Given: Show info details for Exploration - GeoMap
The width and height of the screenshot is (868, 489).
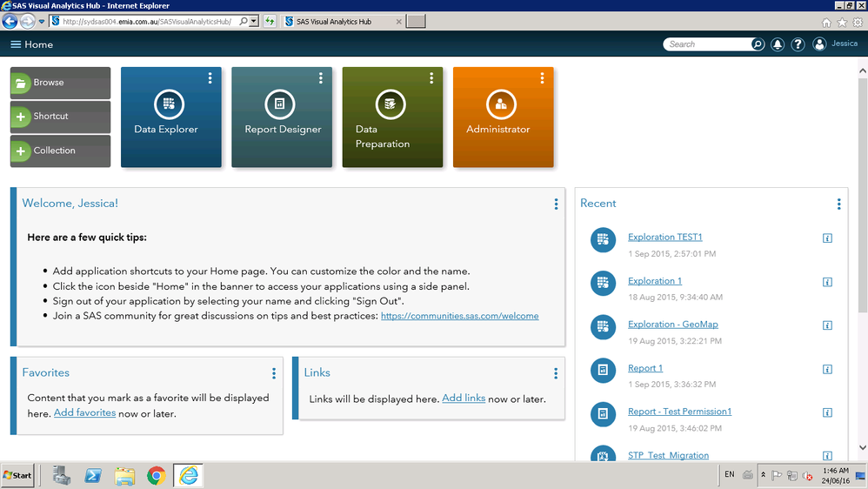Looking at the screenshot, I should pyautogui.click(x=827, y=325).
